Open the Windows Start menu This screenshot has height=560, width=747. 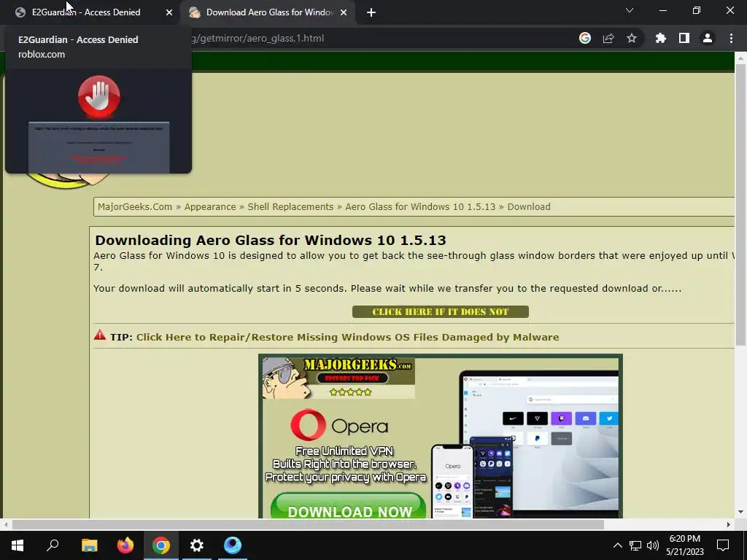pos(18,545)
